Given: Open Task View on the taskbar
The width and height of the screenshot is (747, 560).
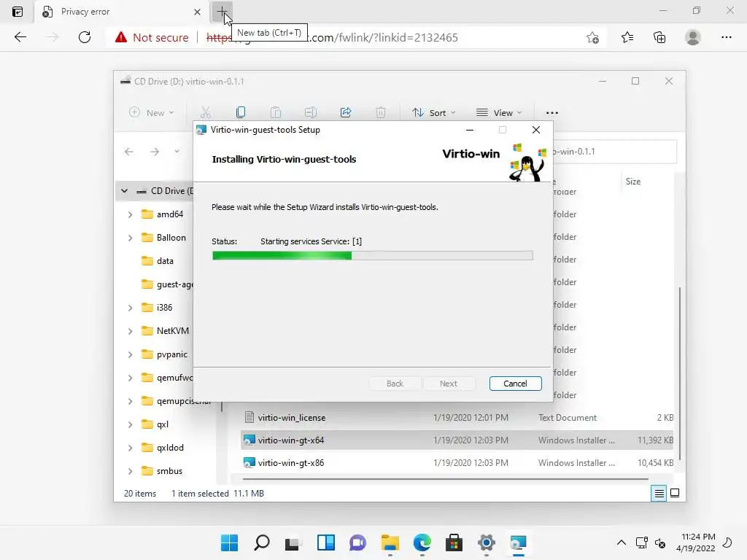Looking at the screenshot, I should (x=293, y=542).
